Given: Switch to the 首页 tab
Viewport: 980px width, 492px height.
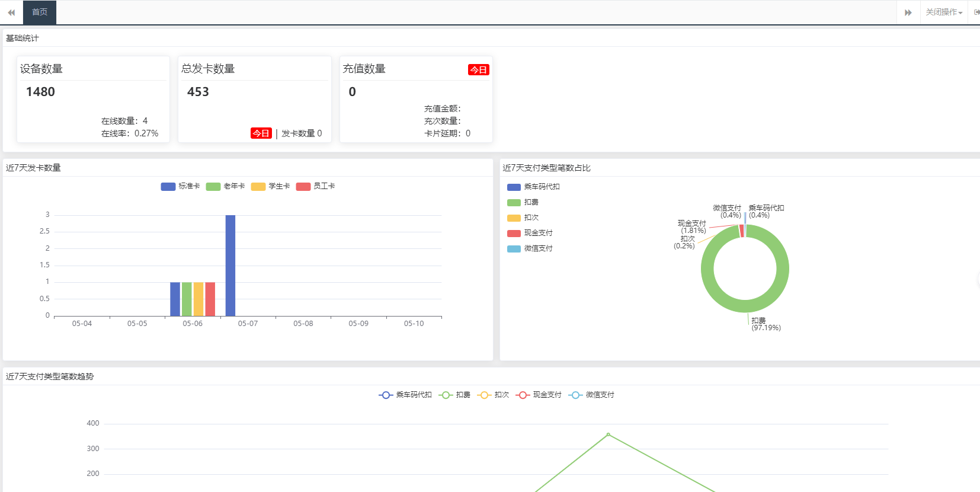Looking at the screenshot, I should [x=40, y=12].
